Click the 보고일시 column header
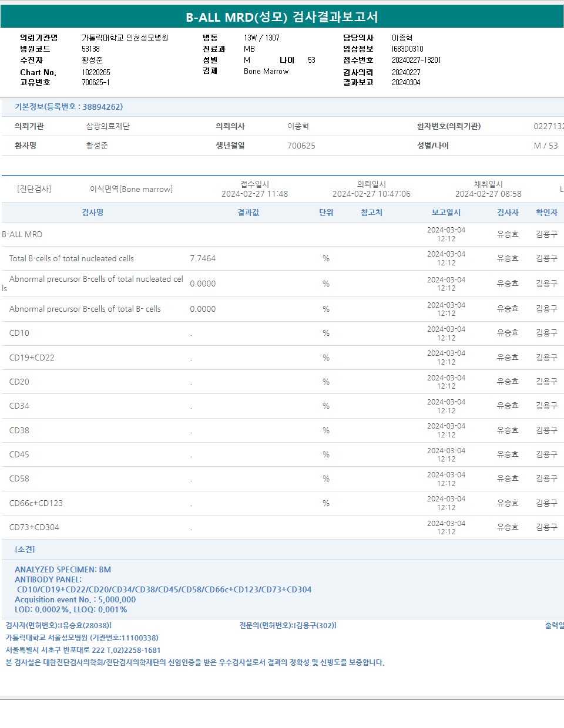This screenshot has width=564, height=728. [446, 213]
